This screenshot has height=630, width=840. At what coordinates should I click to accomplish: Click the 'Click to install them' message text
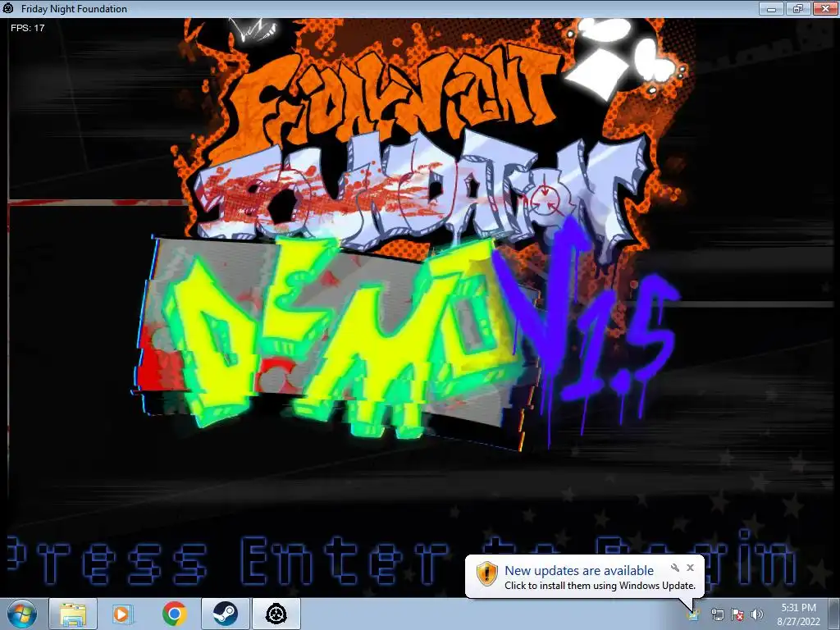coord(600,586)
